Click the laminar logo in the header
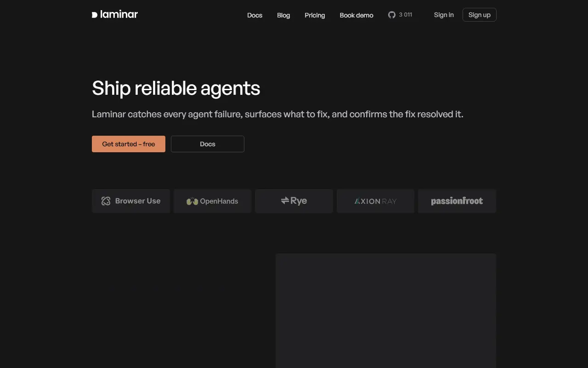 point(115,15)
